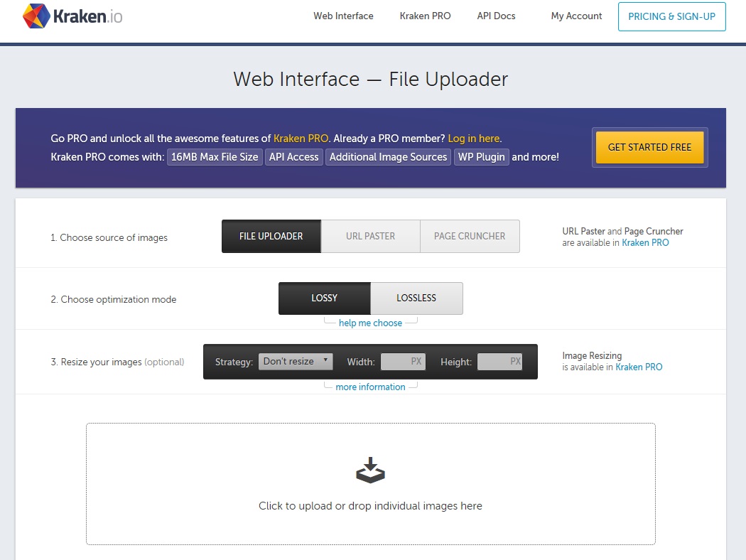
Task: Click the Log in here link
Action: click(x=473, y=139)
